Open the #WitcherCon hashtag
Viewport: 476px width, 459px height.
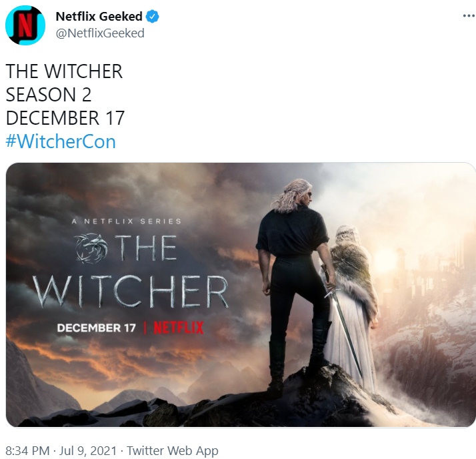pyautogui.click(x=61, y=141)
